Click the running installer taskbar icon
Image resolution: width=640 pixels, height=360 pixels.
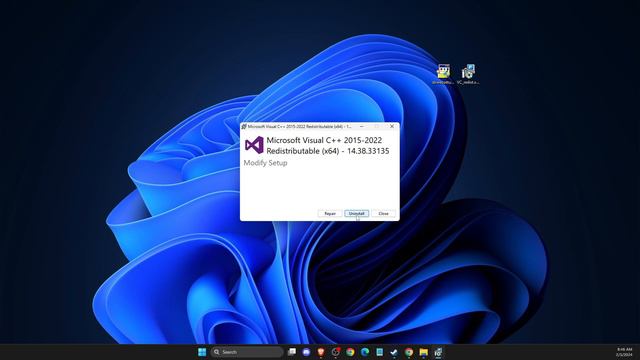(438, 352)
